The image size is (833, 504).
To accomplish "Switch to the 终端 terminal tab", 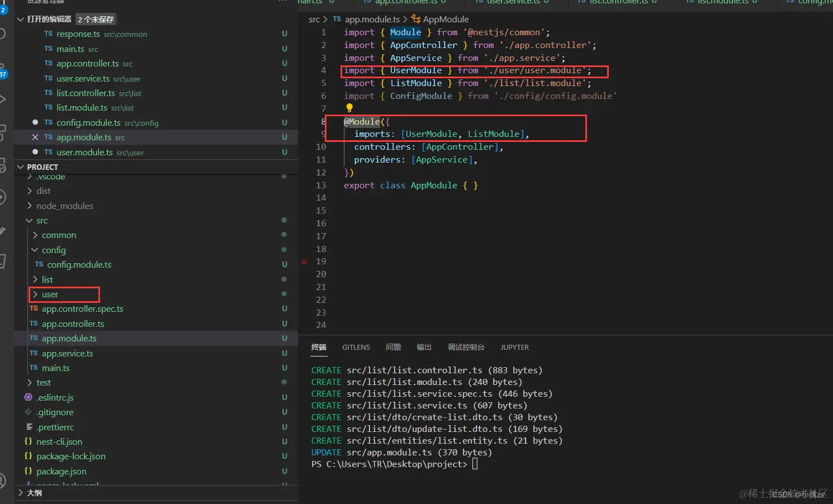I will [x=319, y=347].
